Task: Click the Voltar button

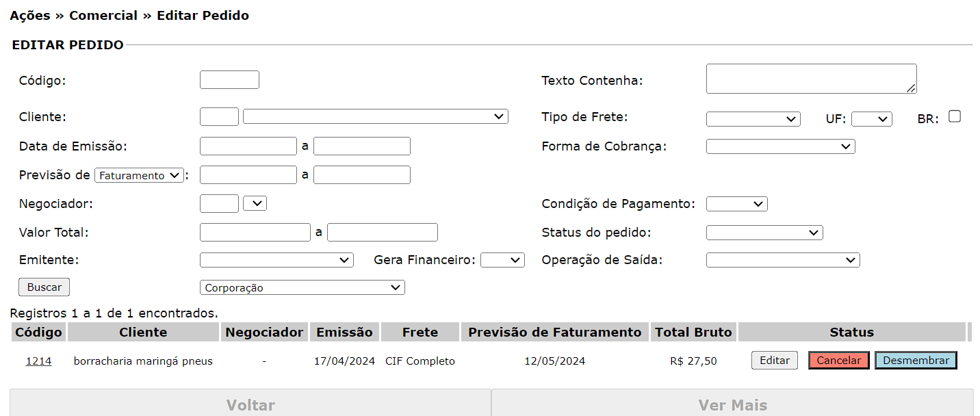Action: coord(250,404)
